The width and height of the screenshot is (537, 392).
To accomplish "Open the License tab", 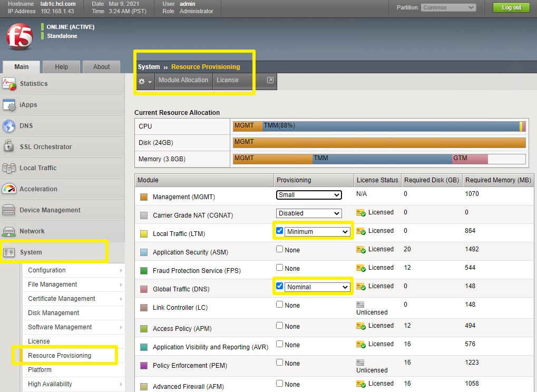I will 228,80.
